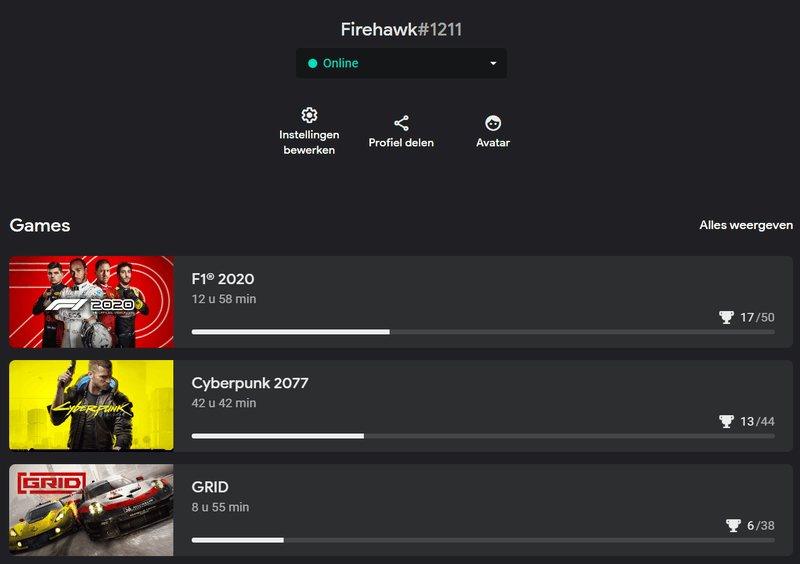
Task: Click the green Online status dot
Action: tap(313, 63)
